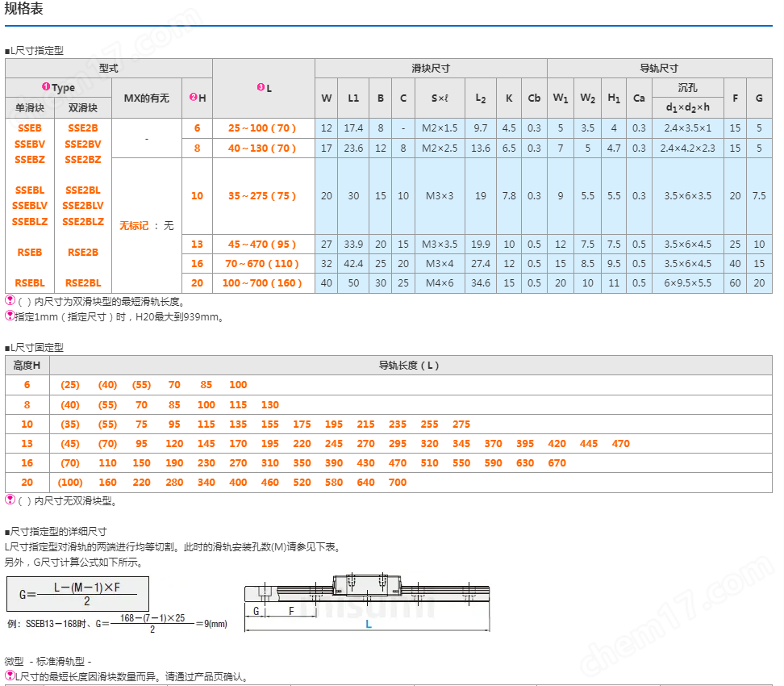
Task: Click the 双滑块 sub-header
Action: click(83, 107)
